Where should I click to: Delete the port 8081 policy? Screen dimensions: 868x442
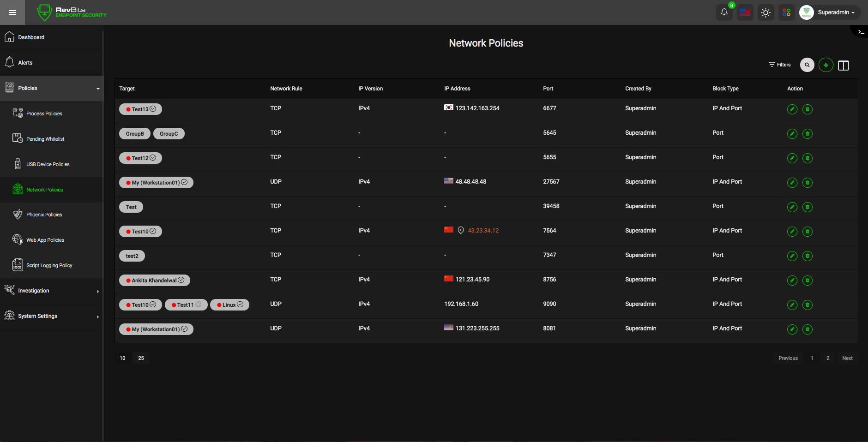[x=807, y=329]
